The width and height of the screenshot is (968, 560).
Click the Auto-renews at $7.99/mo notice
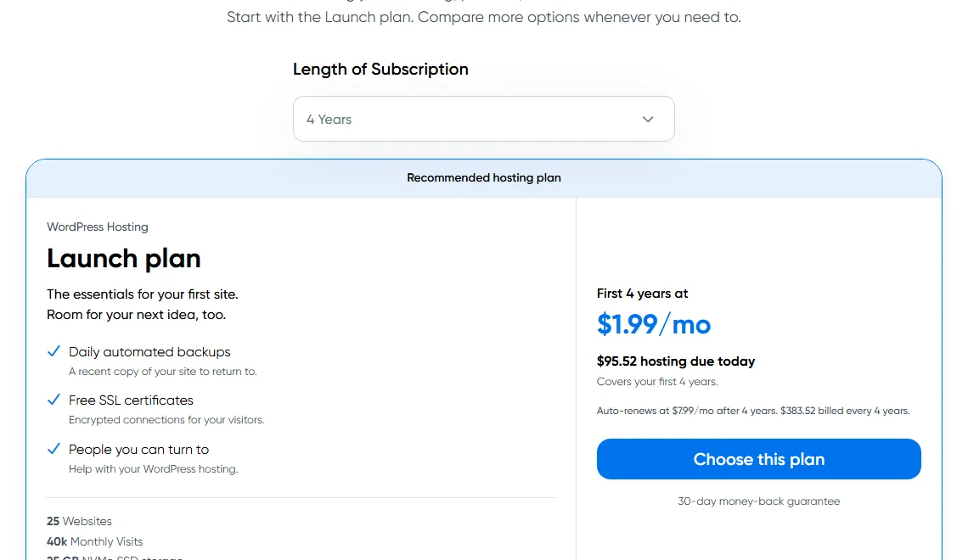tap(753, 411)
